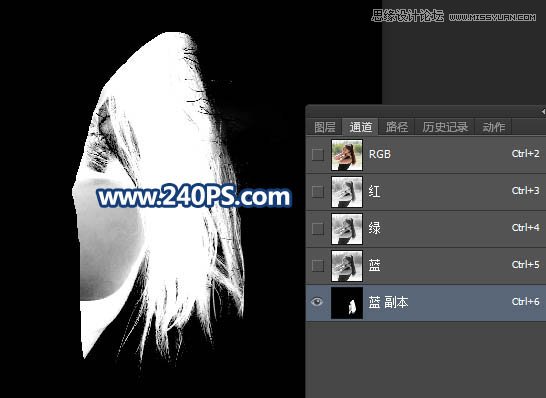Toggle visibility of the RGB channel
The width and height of the screenshot is (546, 398).
coord(318,155)
